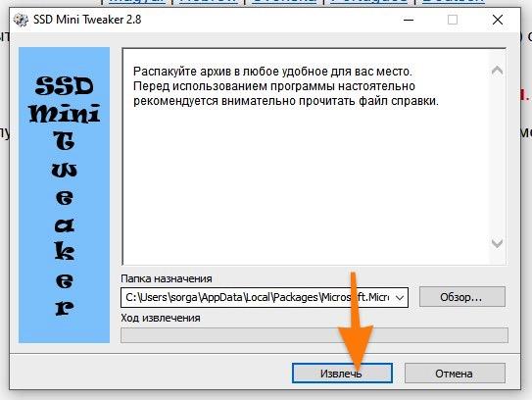This screenshot has width=532, height=400.
Task: Close the SSD Mini Tweaker window
Action: (x=498, y=20)
